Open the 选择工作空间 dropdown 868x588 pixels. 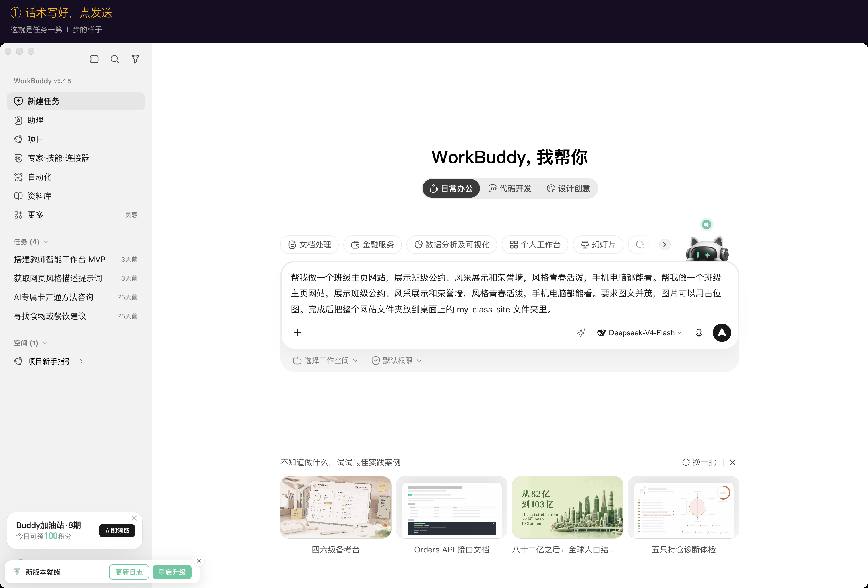tap(325, 360)
